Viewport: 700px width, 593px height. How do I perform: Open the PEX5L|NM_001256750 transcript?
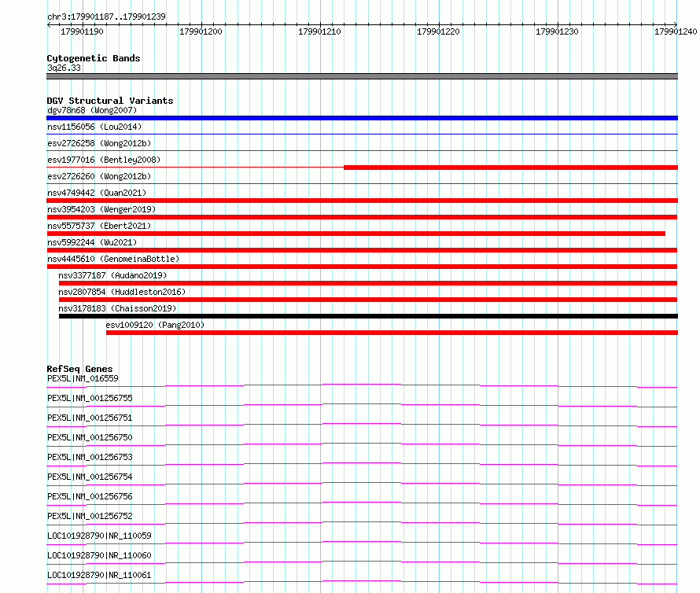pyautogui.click(x=90, y=437)
